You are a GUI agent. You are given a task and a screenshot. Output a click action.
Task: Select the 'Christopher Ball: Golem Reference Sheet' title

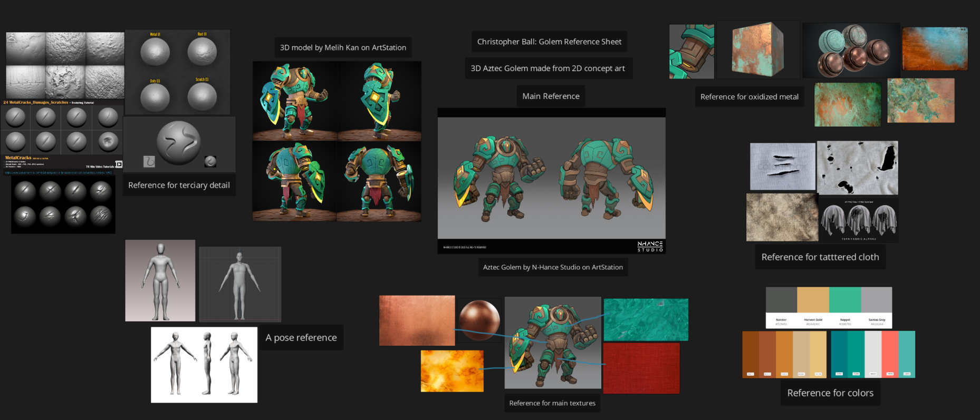(x=549, y=42)
